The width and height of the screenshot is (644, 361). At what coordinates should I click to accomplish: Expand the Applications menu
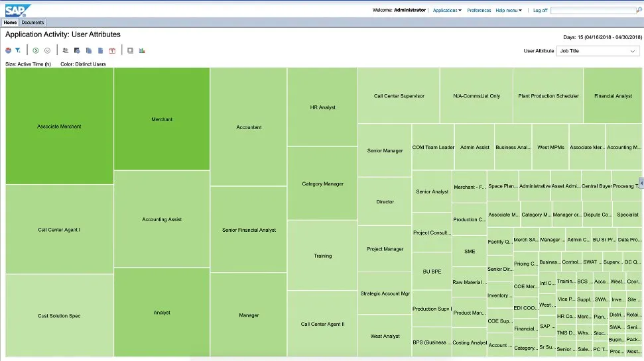447,11
